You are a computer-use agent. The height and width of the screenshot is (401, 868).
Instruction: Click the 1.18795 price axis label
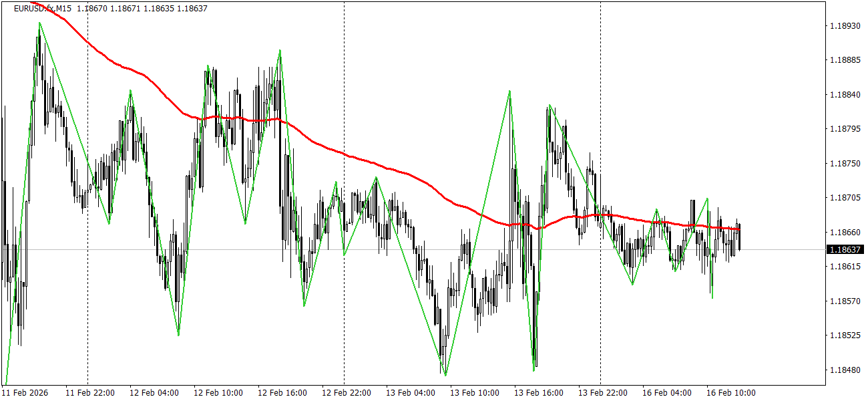tap(844, 129)
